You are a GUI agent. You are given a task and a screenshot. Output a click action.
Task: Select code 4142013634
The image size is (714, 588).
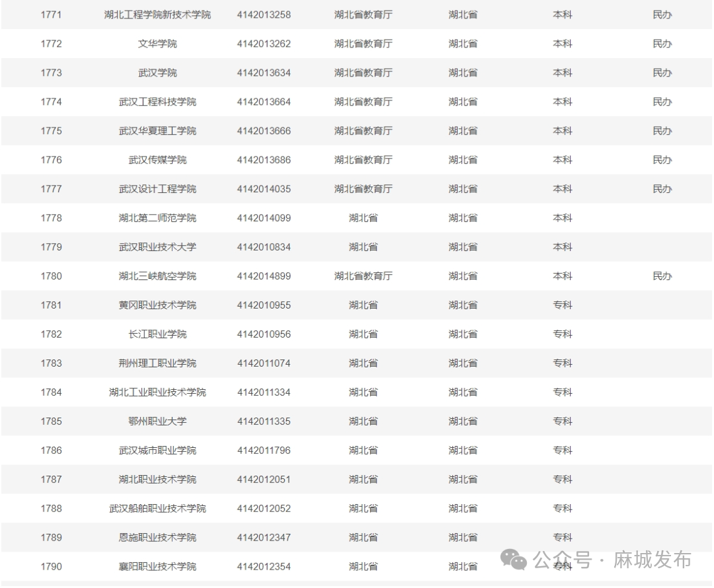(264, 73)
